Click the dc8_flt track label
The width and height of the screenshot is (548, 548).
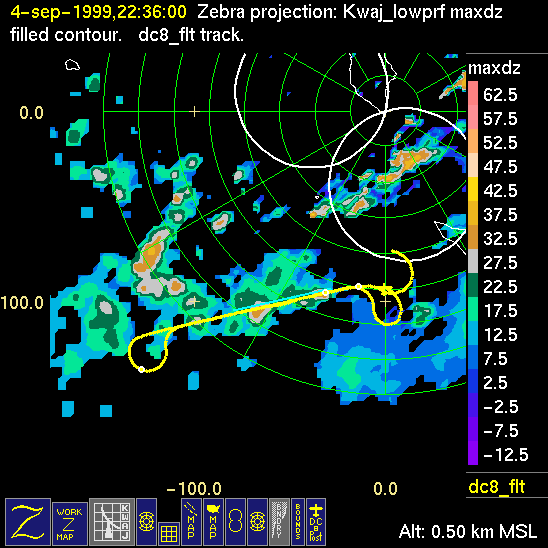click(x=497, y=486)
